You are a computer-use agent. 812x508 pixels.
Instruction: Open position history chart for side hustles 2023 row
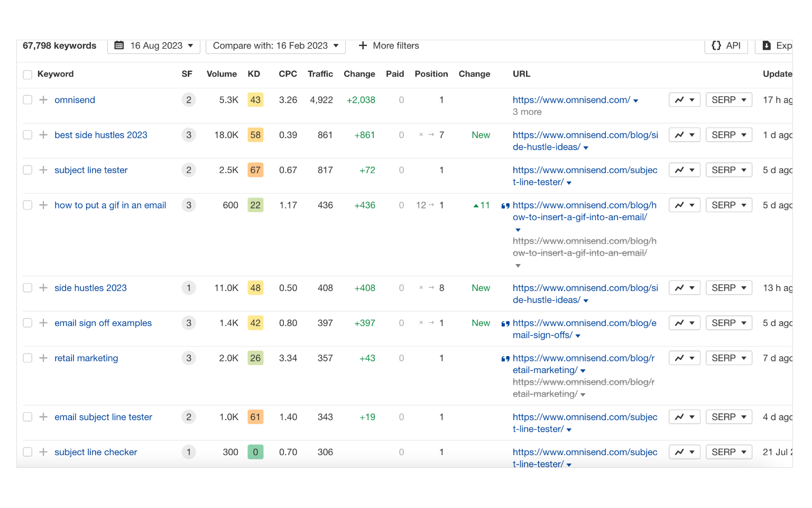tap(685, 288)
